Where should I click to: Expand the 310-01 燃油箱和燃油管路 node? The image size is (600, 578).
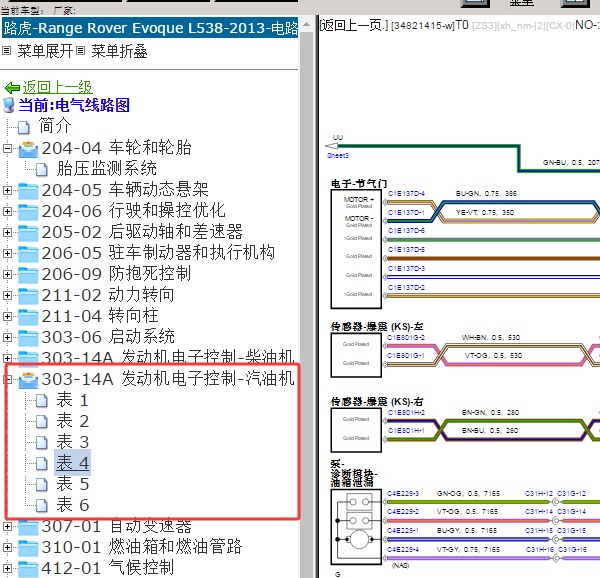[7, 547]
